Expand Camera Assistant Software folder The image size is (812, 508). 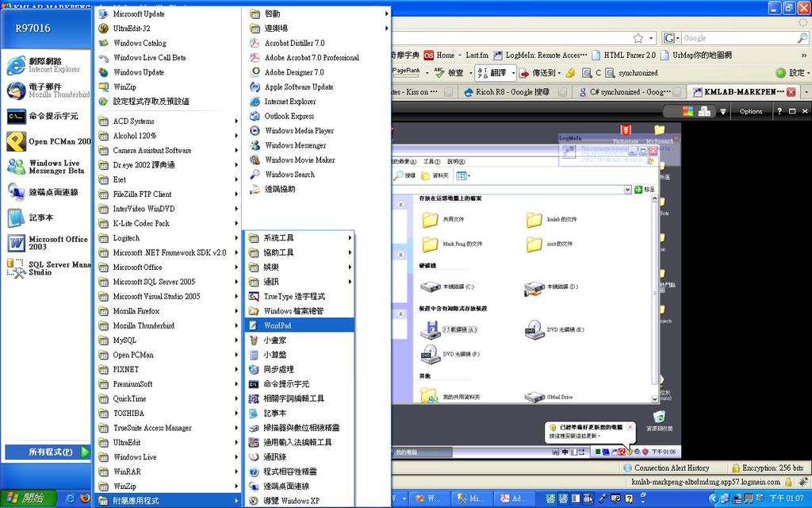[x=167, y=150]
